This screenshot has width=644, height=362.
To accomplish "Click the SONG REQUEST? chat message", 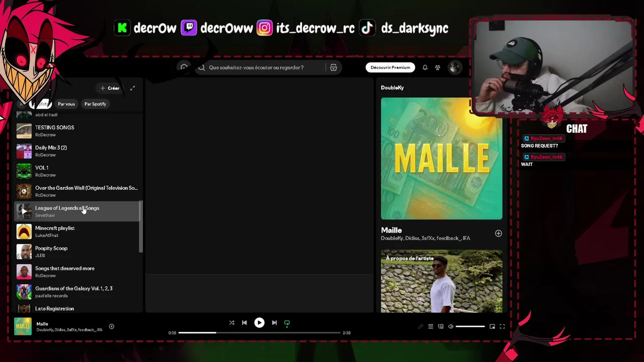I will (x=539, y=146).
